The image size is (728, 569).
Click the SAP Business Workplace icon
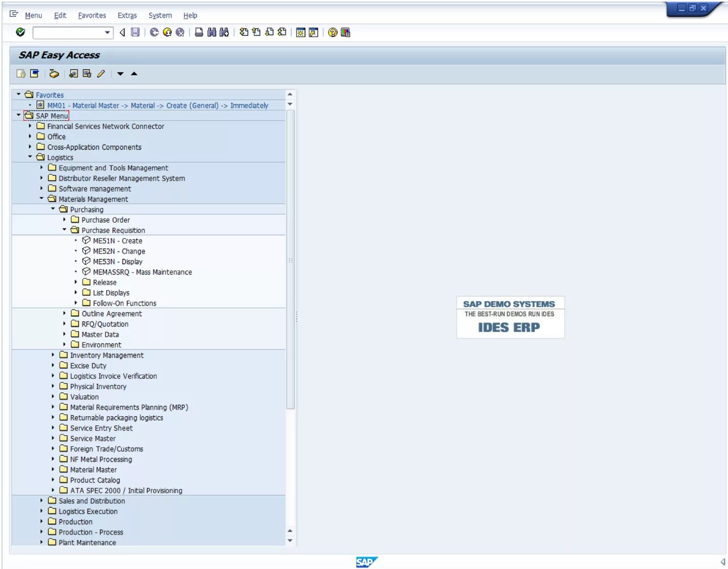click(x=54, y=74)
